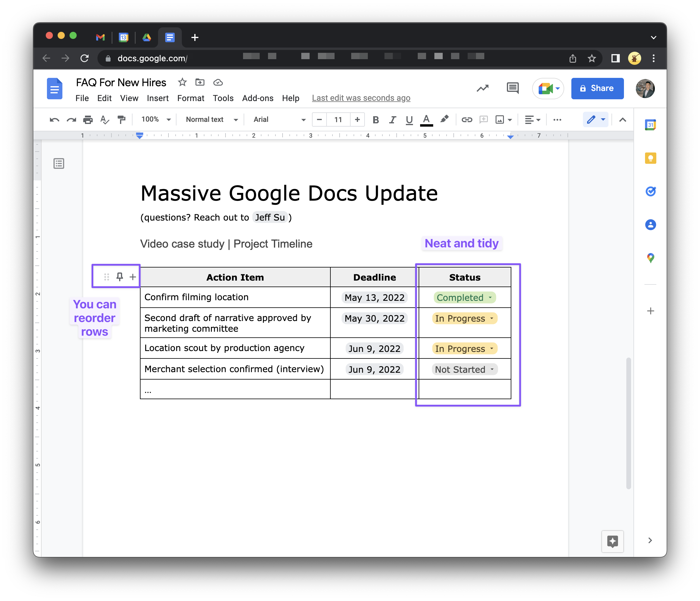Pin header row with pin icon
The image size is (700, 601).
[x=120, y=277]
